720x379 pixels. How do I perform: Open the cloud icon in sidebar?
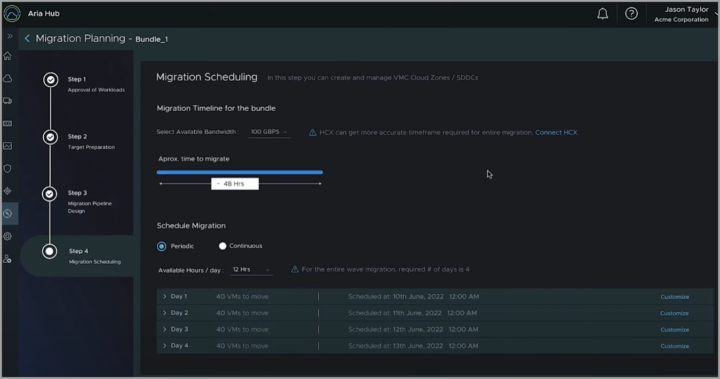pyautogui.click(x=7, y=79)
